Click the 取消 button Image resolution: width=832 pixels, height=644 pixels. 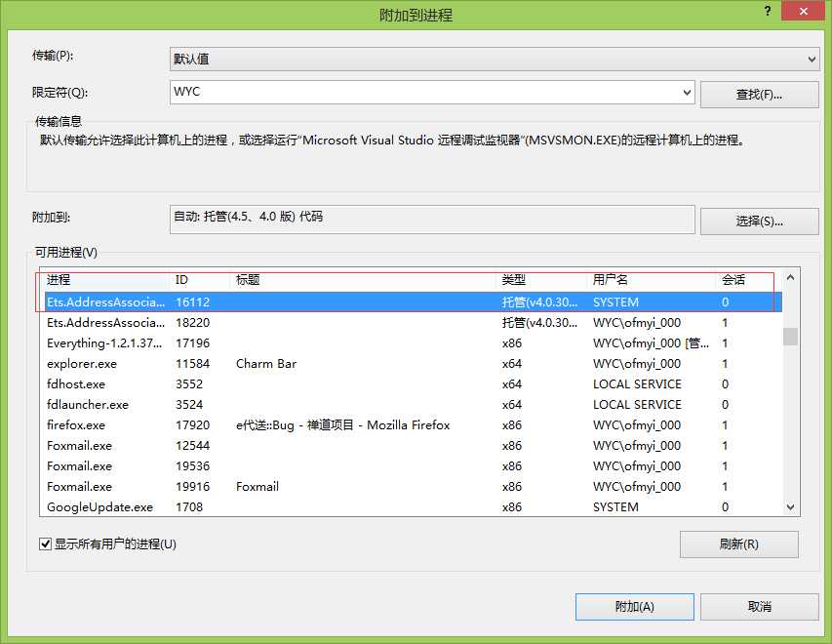(759, 606)
